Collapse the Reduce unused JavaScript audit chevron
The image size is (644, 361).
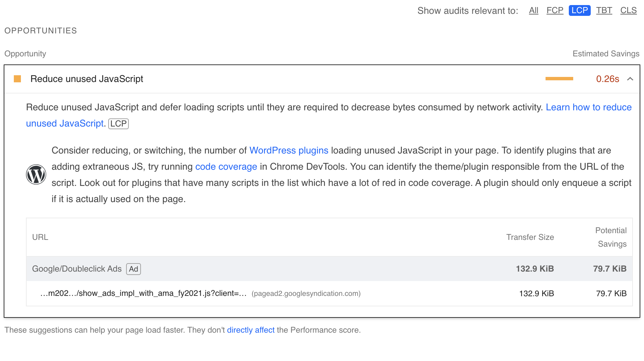coord(630,79)
